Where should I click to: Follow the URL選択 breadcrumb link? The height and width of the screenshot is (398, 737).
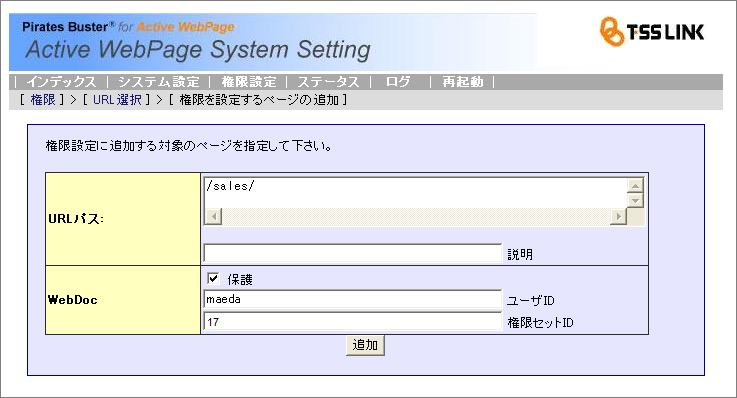point(117,100)
